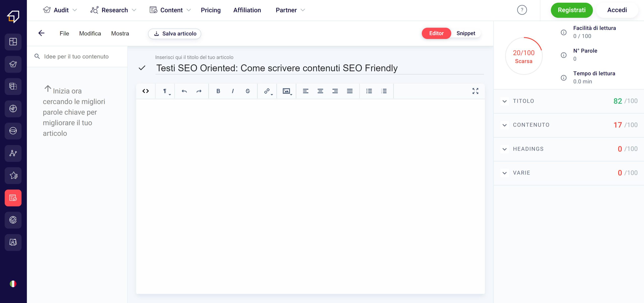Click the back arrow navigation icon
Screen dimensions: 644x303
pyautogui.click(x=41, y=33)
